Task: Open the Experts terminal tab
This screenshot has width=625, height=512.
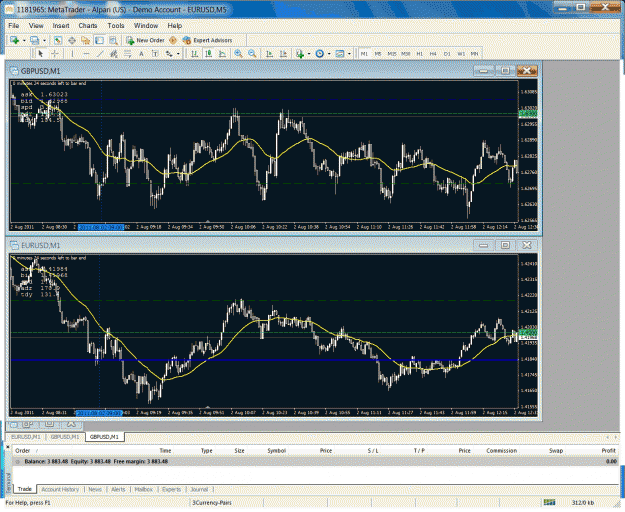Action: [171, 489]
